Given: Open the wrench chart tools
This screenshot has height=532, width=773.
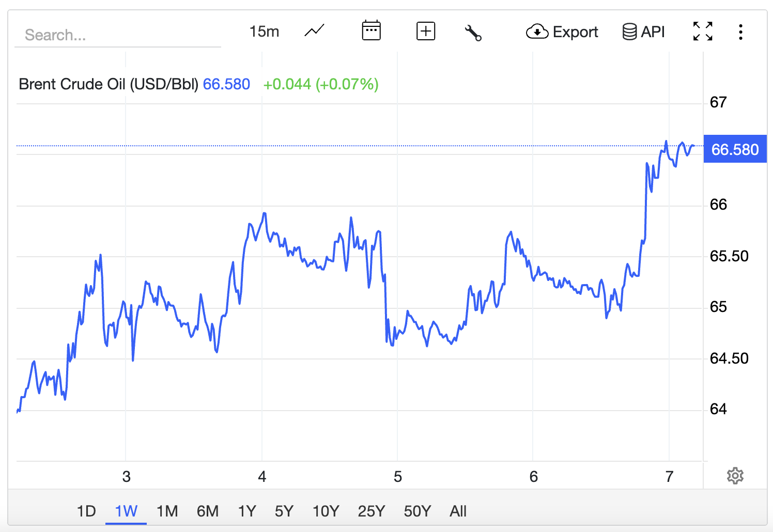Looking at the screenshot, I should 473,33.
